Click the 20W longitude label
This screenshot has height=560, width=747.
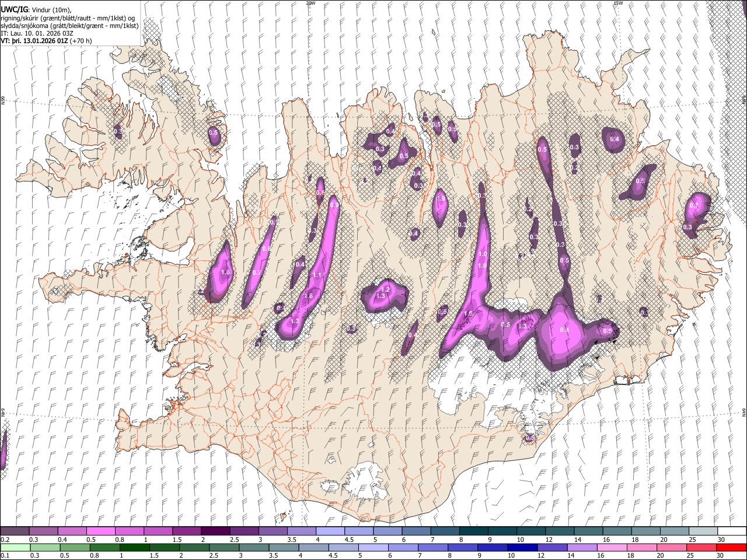click(310, 3)
